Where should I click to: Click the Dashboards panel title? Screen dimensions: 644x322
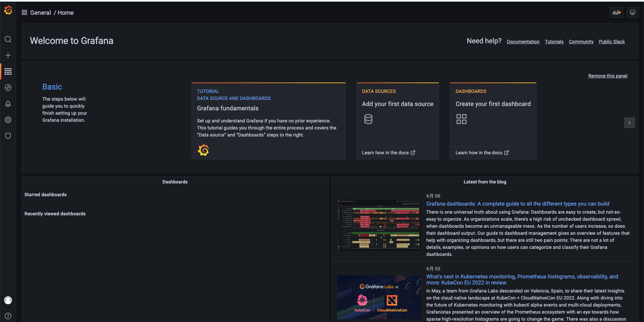point(175,182)
